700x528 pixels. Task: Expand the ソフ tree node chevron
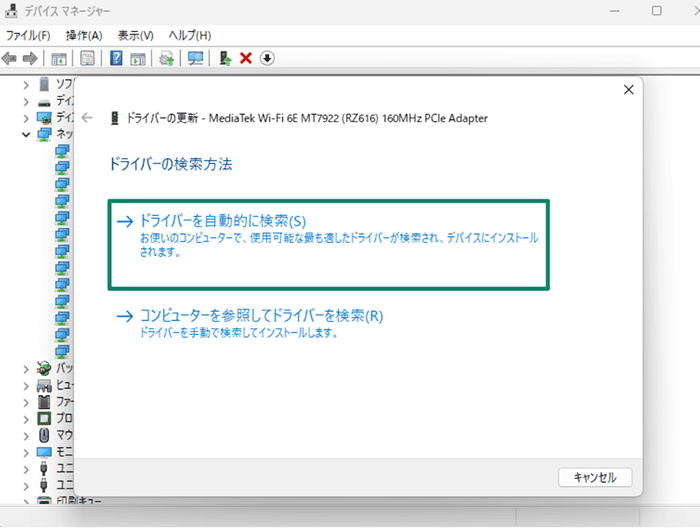26,85
